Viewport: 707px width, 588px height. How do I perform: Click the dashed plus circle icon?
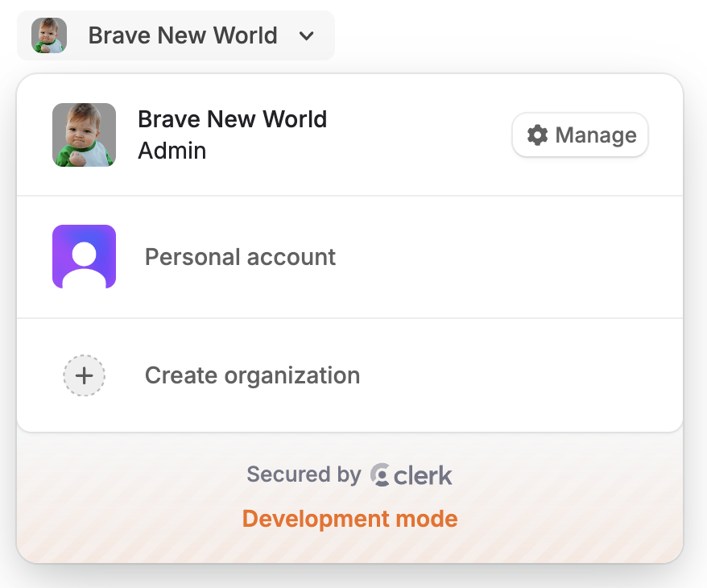[85, 375]
